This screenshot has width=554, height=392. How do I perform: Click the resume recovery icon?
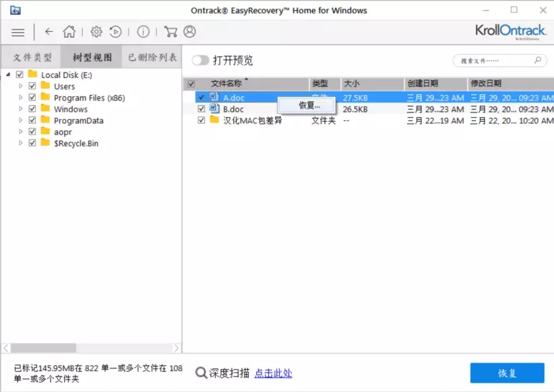coord(115,32)
